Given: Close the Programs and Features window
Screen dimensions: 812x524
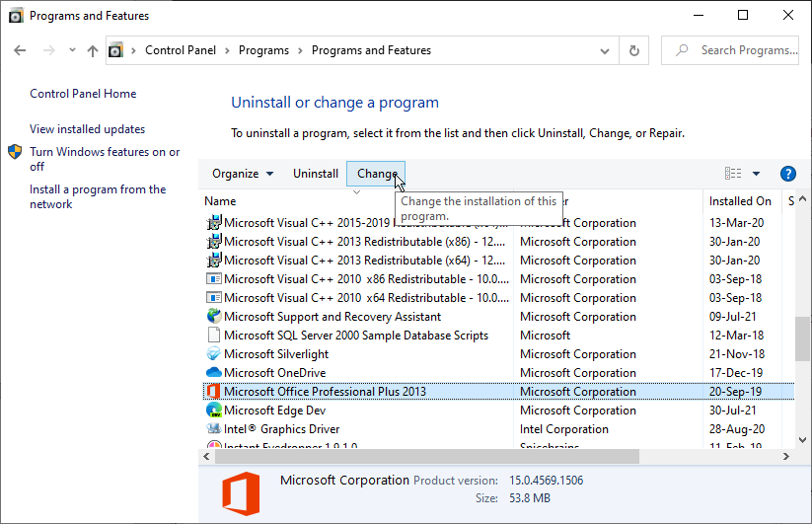Looking at the screenshot, I should coord(788,15).
